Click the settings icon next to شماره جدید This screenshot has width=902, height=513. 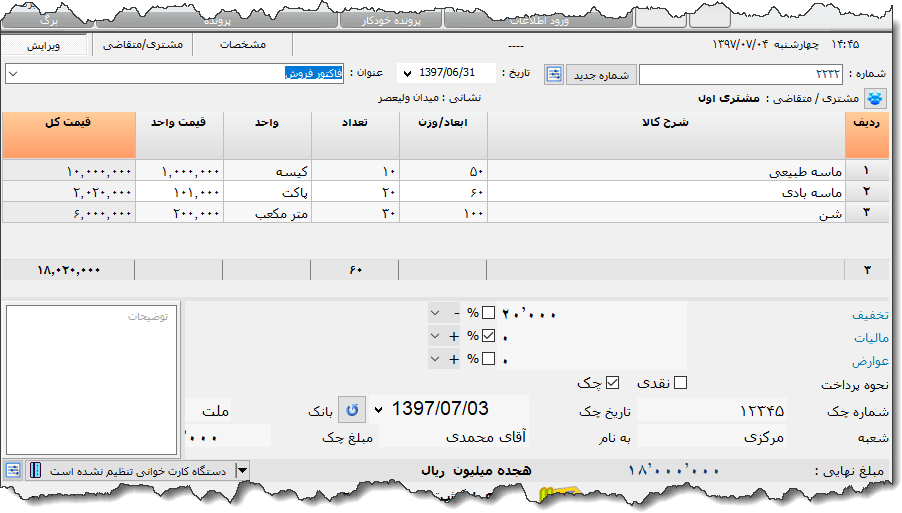pos(554,74)
